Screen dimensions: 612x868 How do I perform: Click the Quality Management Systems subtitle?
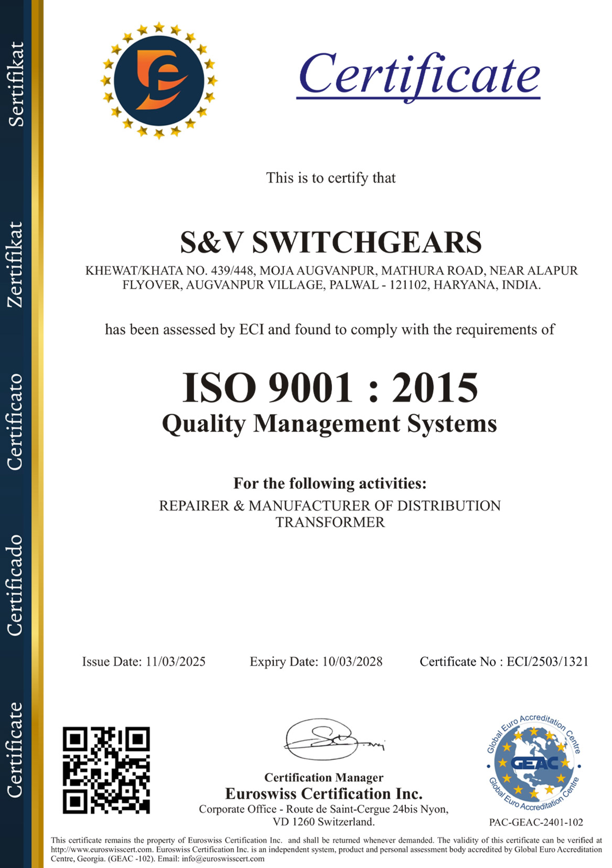329,424
